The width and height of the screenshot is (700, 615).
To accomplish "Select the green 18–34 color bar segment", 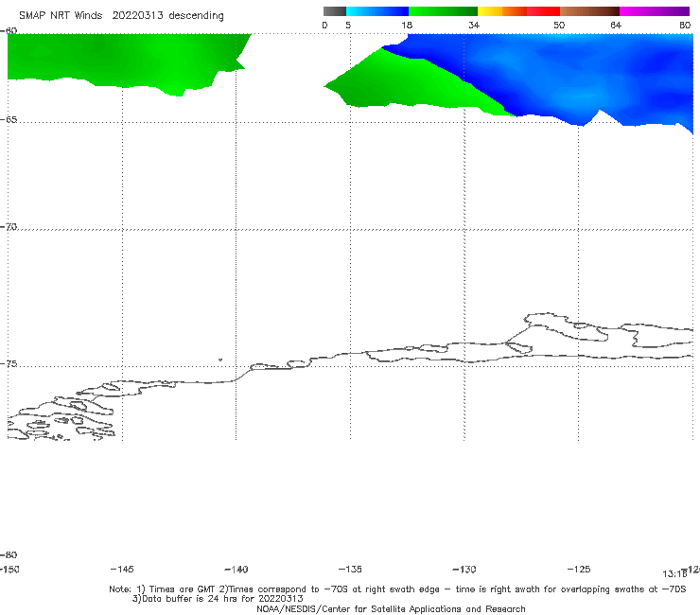I will pos(443,11).
